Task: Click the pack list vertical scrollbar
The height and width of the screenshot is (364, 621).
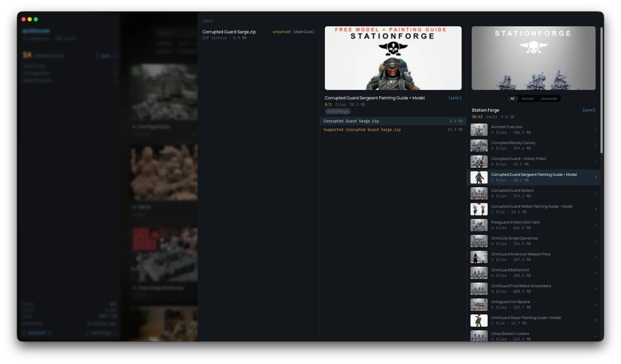Action: tap(601, 91)
